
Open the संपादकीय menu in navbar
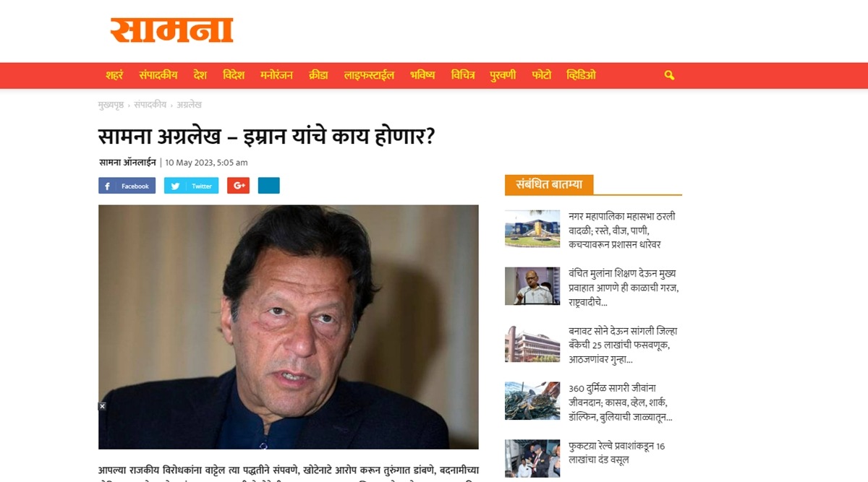[158, 75]
